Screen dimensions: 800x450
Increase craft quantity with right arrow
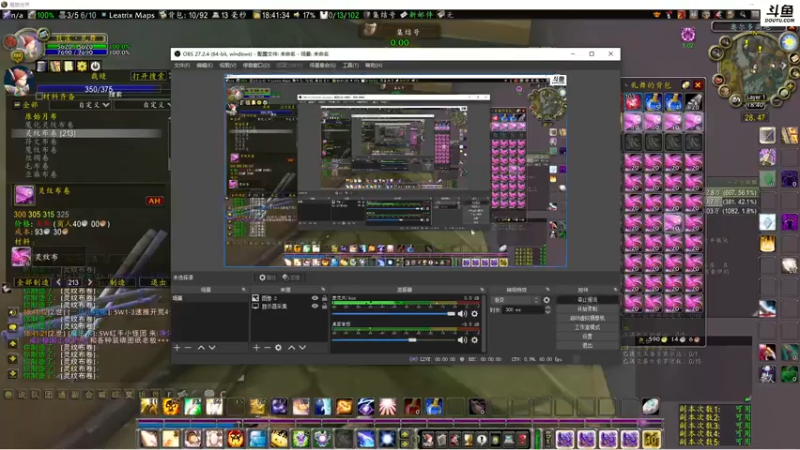[x=90, y=282]
